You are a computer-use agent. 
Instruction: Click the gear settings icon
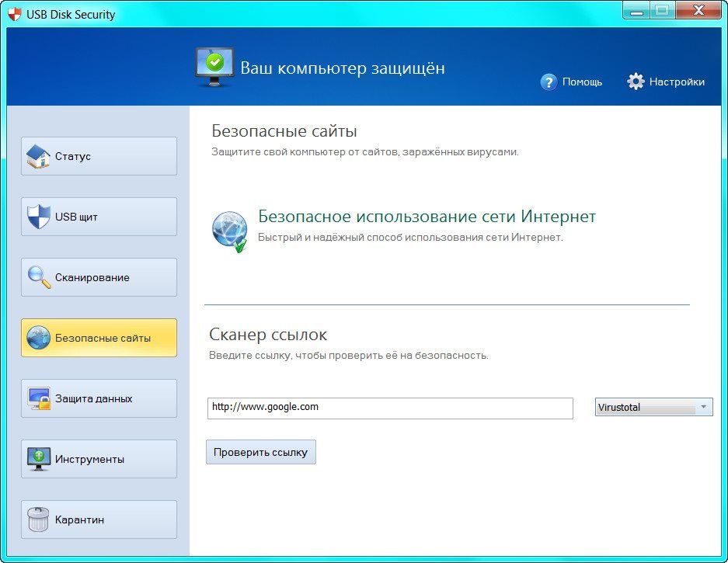pos(636,82)
